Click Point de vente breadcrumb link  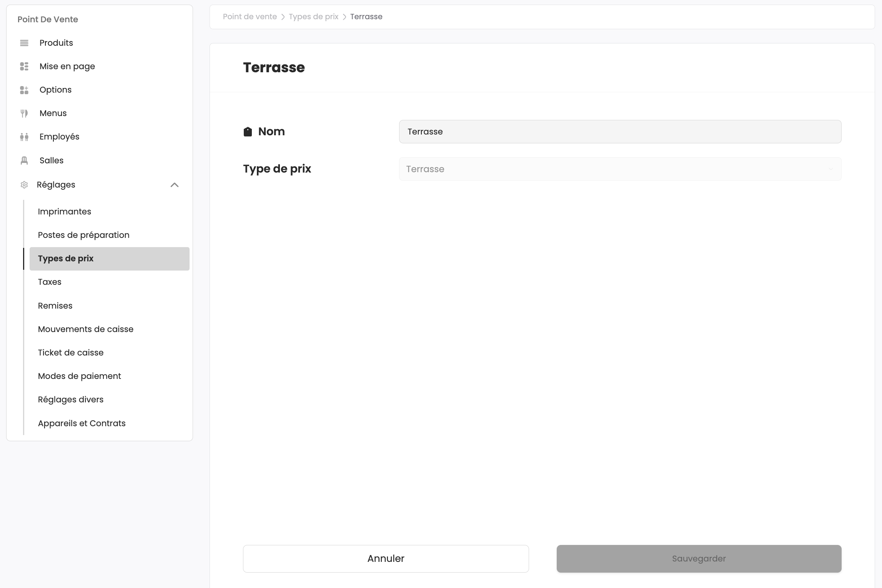click(x=250, y=17)
